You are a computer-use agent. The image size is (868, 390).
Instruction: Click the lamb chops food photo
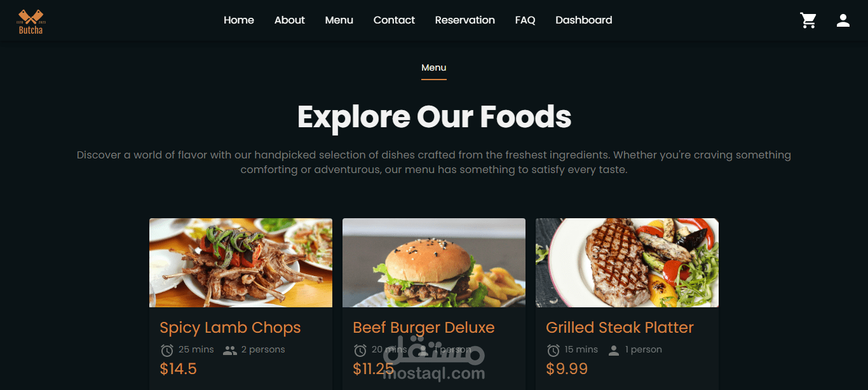point(241,263)
